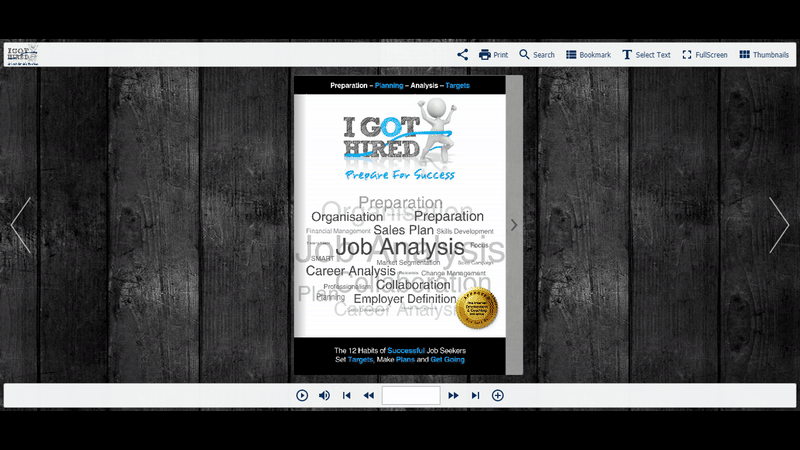Show the Thumbnails view
Viewport: 800px width, 450px height.
pyautogui.click(x=764, y=55)
